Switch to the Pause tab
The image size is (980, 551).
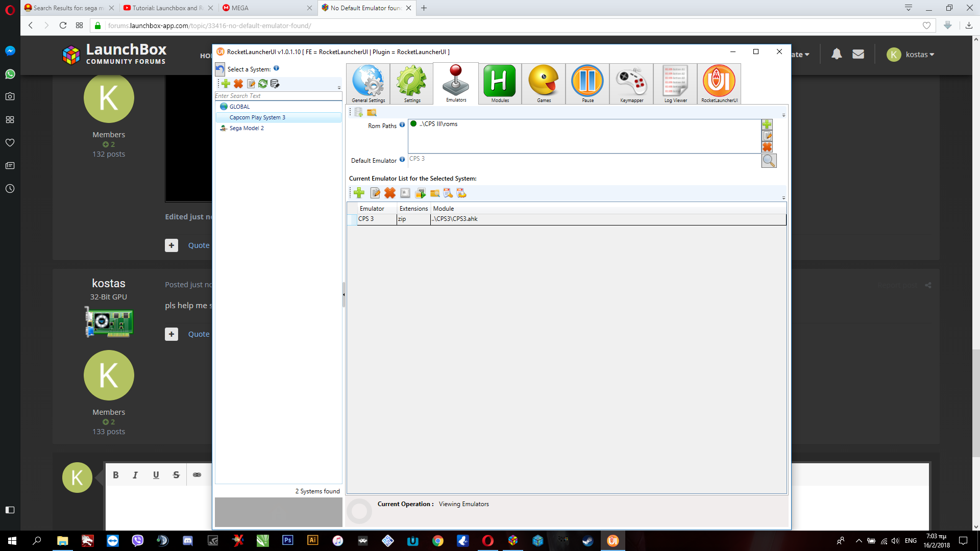pyautogui.click(x=587, y=84)
